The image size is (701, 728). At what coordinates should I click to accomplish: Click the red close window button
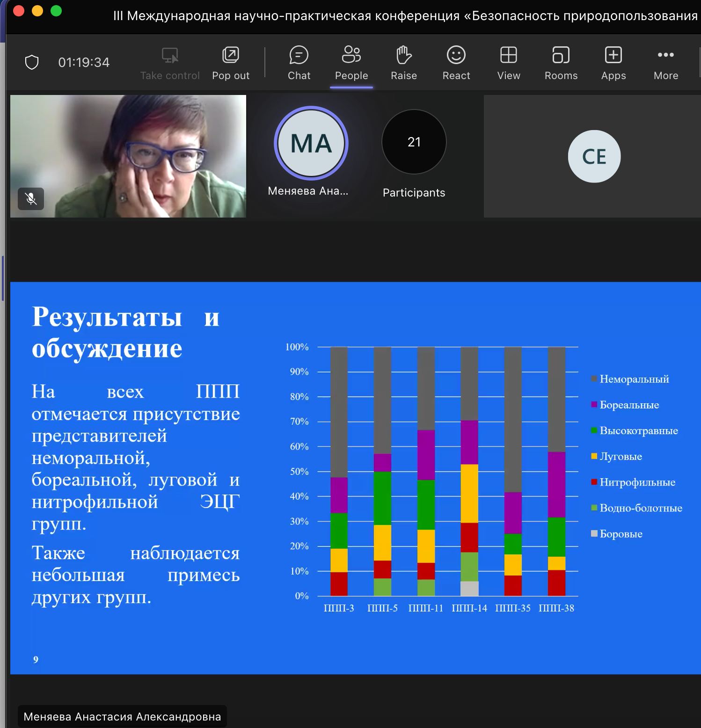pos(19,11)
